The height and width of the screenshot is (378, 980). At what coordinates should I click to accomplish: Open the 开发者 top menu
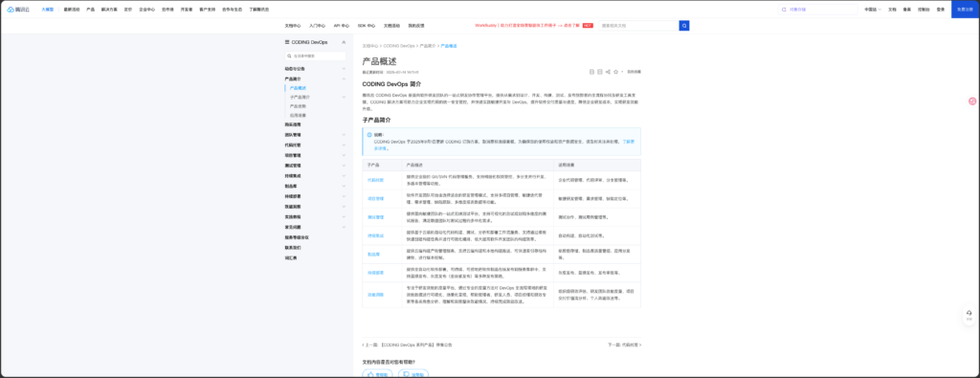[x=187, y=10]
